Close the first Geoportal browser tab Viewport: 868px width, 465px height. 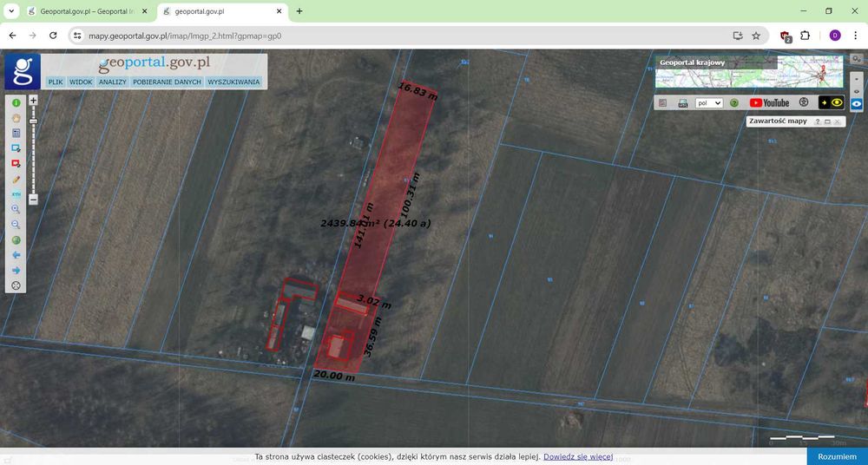pyautogui.click(x=144, y=11)
